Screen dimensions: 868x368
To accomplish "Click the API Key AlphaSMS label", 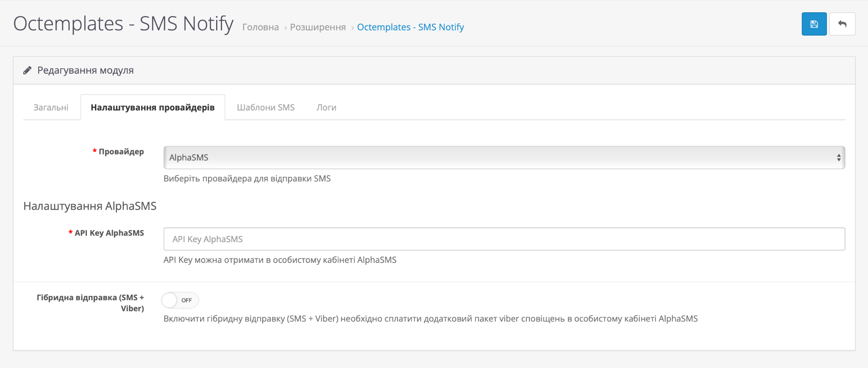I will point(109,233).
